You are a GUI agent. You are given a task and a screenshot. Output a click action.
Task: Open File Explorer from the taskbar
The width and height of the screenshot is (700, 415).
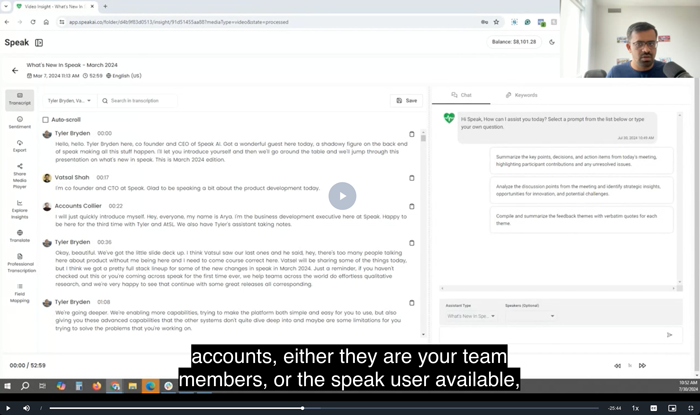[133, 386]
